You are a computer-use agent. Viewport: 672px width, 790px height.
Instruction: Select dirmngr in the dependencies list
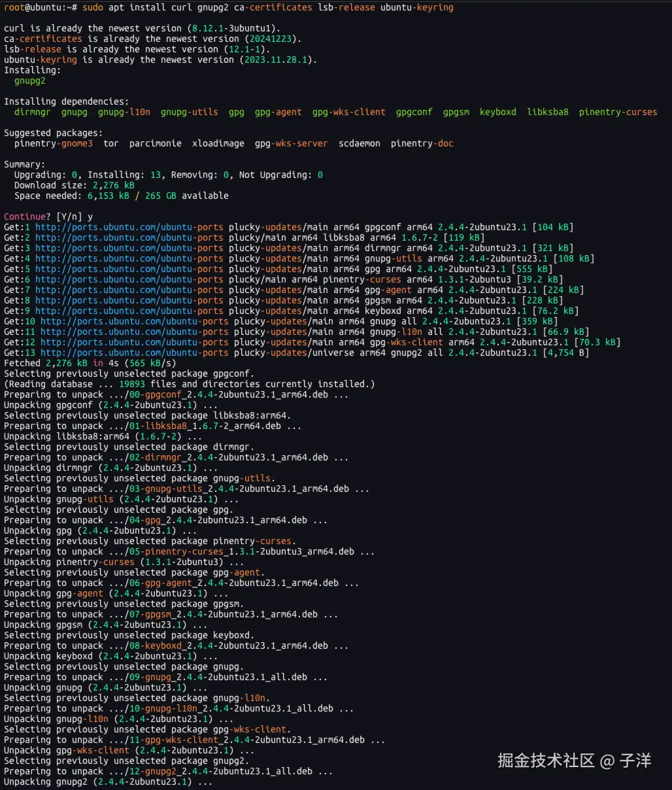point(33,112)
